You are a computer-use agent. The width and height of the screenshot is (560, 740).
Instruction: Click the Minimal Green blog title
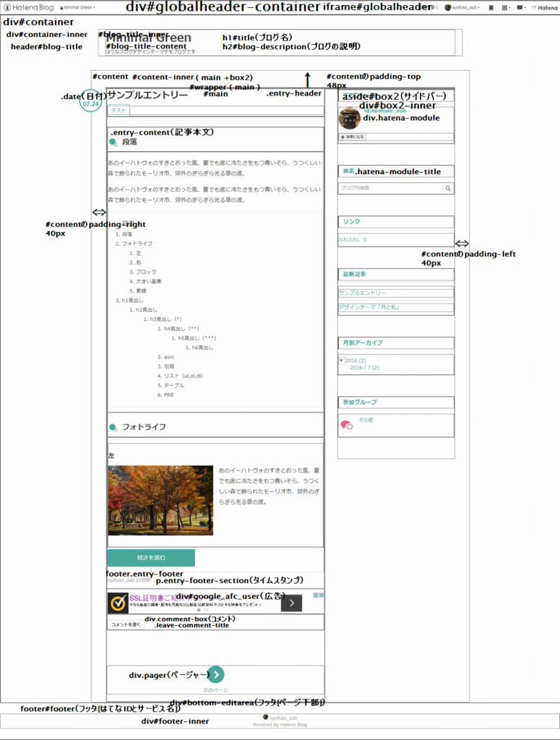(x=149, y=38)
